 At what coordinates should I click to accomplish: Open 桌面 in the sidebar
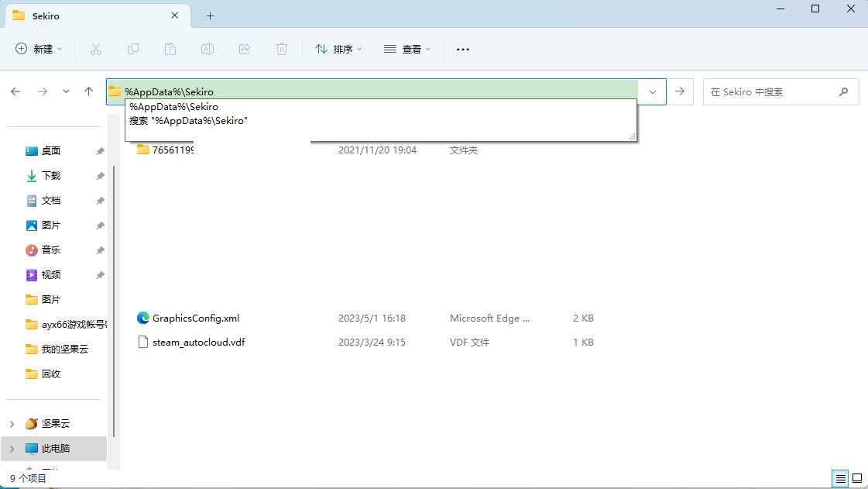tap(51, 150)
